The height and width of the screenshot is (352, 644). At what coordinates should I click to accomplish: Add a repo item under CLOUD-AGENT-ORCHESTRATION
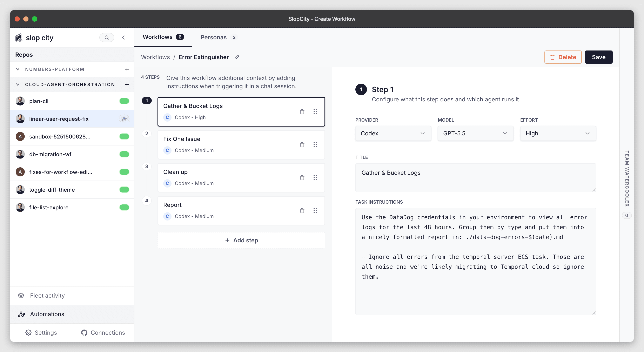point(127,84)
